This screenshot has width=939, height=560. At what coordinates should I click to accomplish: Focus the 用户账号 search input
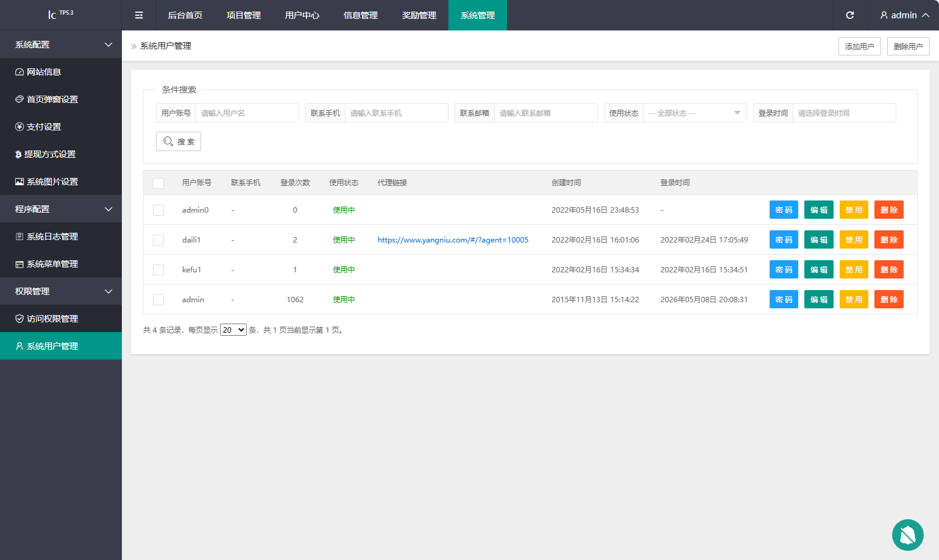247,113
